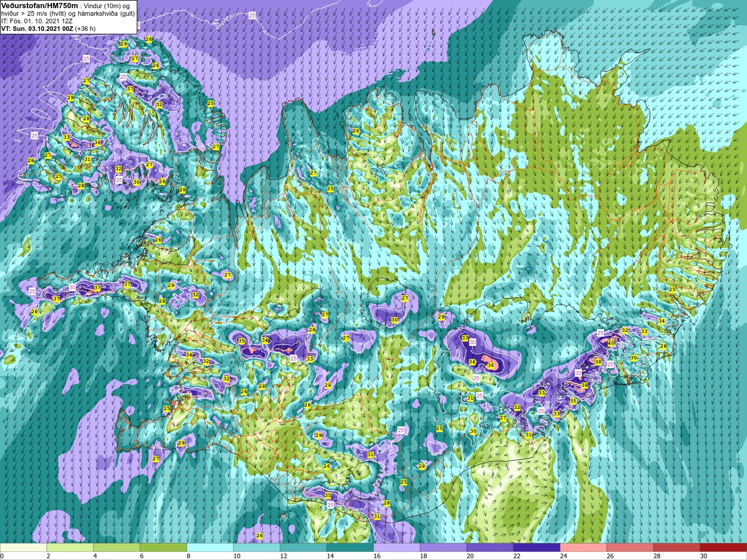The image size is (747, 560).
Task: Click the legend scale number 14
Action: click(330, 556)
